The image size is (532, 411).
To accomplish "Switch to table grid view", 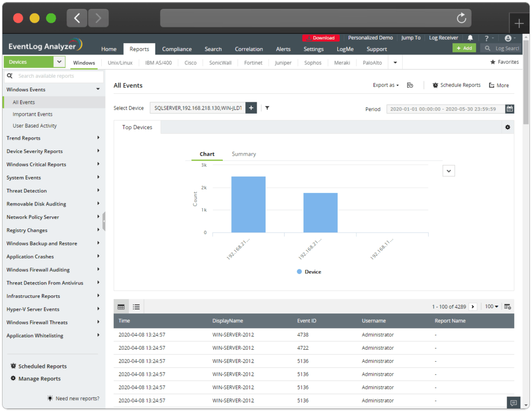I will point(121,307).
